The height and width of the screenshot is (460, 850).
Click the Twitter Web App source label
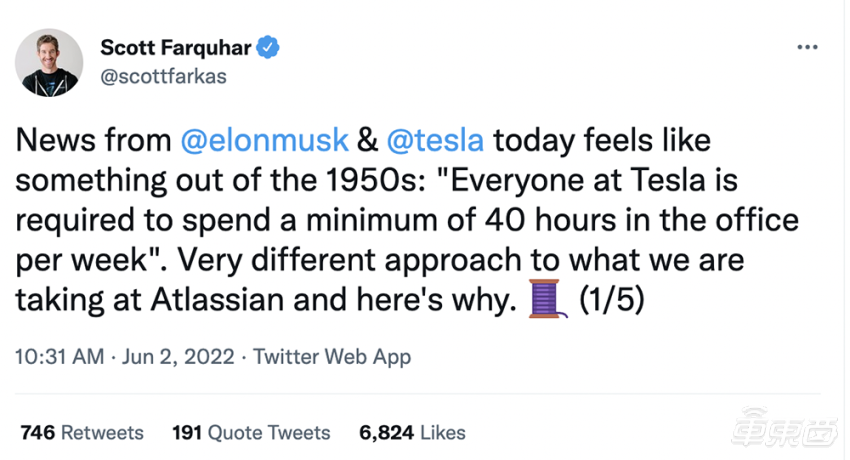(332, 357)
